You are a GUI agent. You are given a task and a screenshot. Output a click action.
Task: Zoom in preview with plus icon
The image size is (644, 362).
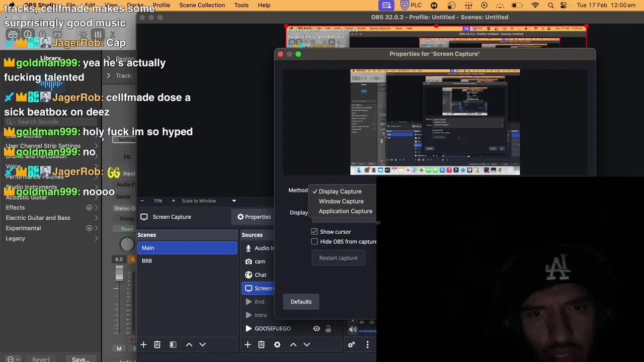point(173,201)
